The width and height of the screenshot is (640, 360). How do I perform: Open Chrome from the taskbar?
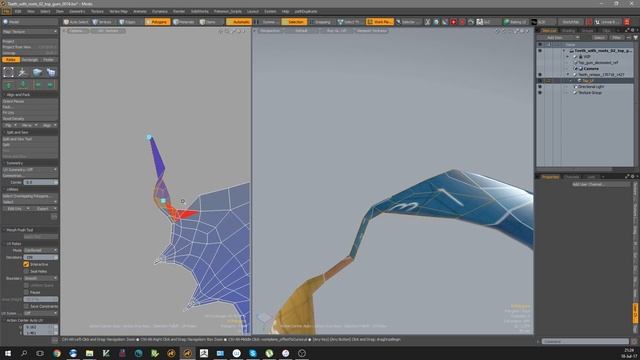click(56, 353)
